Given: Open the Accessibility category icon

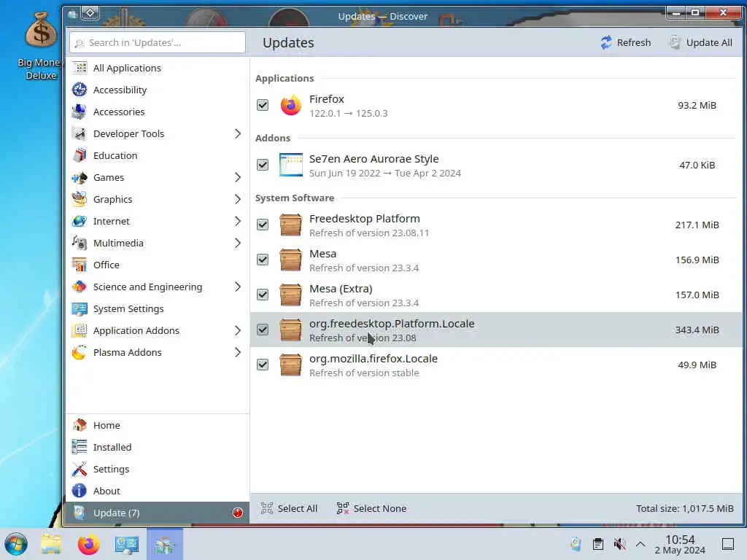Looking at the screenshot, I should [x=80, y=90].
